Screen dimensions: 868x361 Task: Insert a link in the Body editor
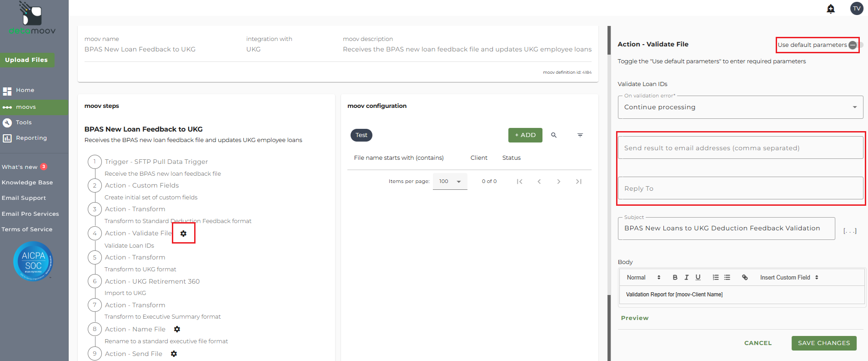(745, 277)
